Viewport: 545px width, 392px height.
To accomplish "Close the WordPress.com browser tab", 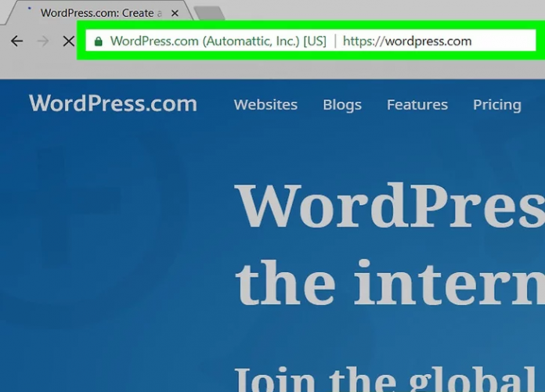I will [174, 13].
